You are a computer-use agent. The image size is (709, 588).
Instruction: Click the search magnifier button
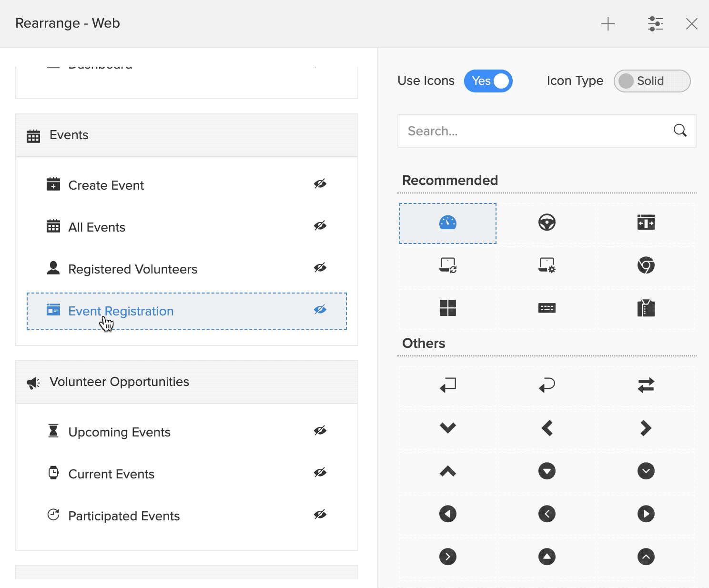click(x=680, y=131)
